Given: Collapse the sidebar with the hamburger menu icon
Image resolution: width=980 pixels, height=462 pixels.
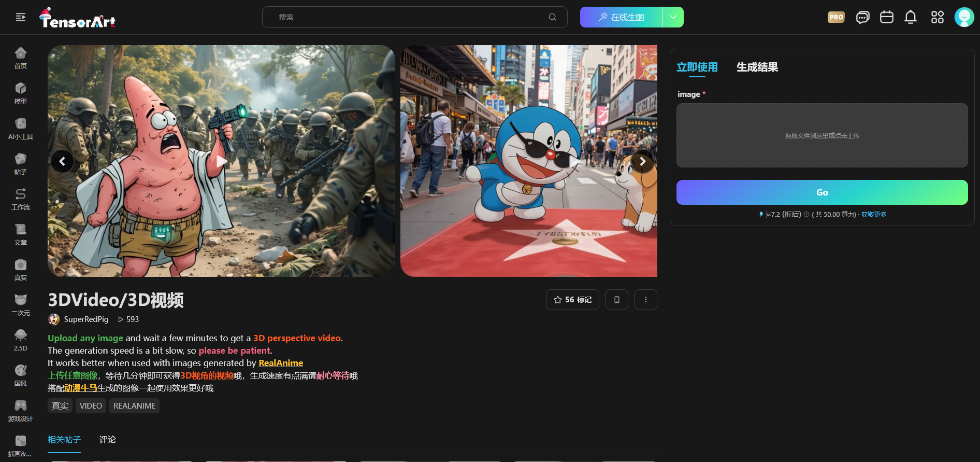Looking at the screenshot, I should (x=21, y=17).
